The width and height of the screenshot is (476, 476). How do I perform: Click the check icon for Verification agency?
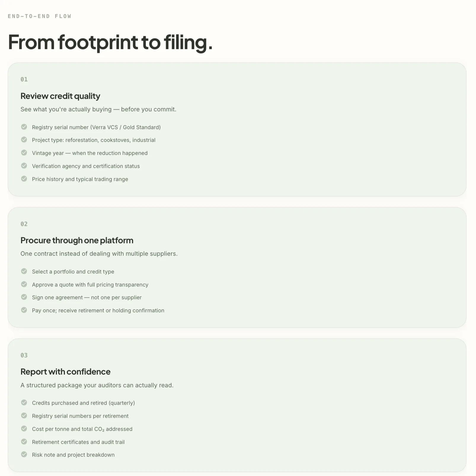point(24,166)
